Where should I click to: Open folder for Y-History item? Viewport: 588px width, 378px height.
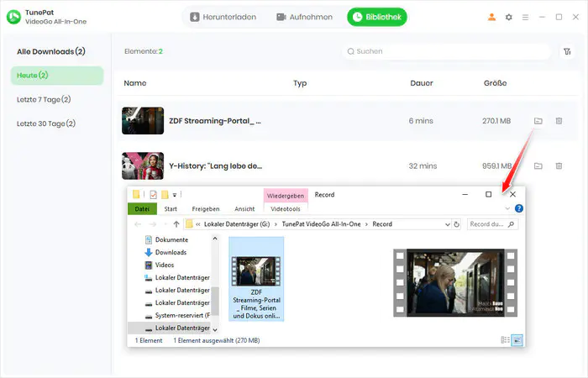point(538,165)
